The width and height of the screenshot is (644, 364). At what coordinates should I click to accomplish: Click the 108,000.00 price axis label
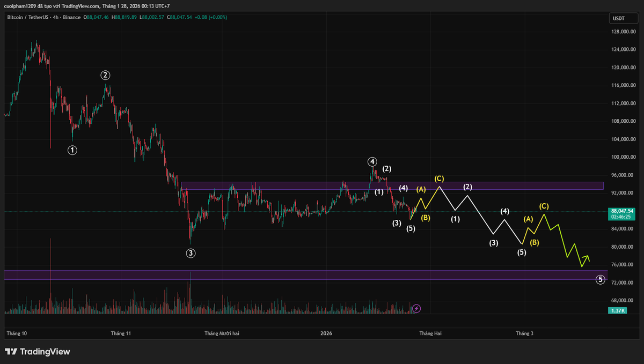(624, 122)
